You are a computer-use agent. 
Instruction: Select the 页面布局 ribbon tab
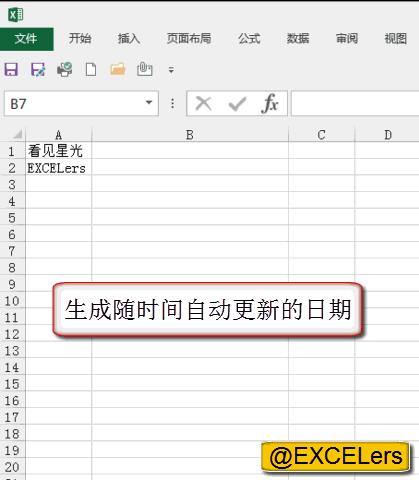(189, 39)
